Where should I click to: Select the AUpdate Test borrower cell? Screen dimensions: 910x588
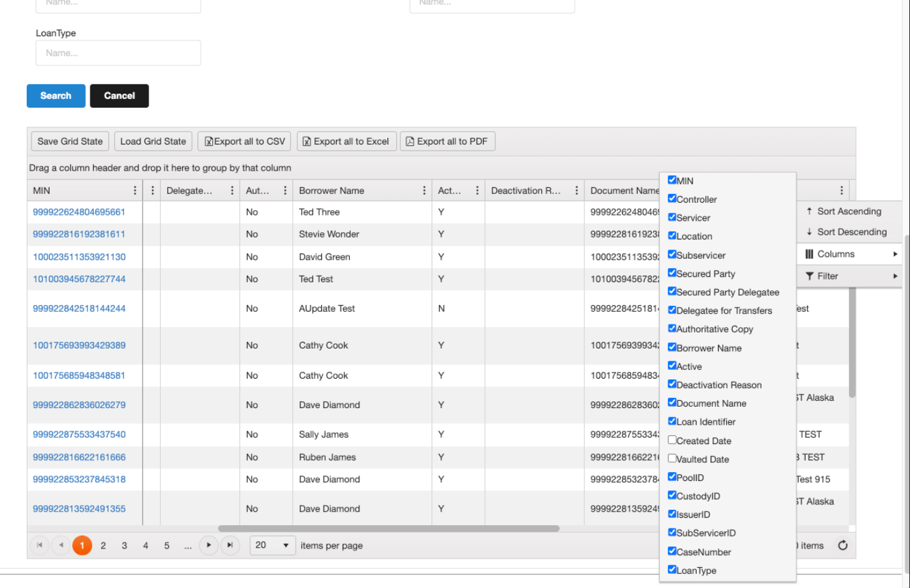click(362, 308)
